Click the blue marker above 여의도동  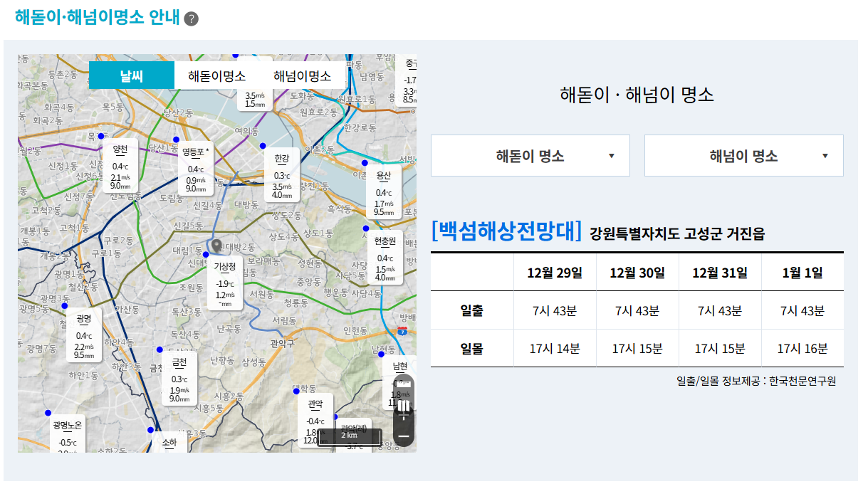(x=235, y=56)
